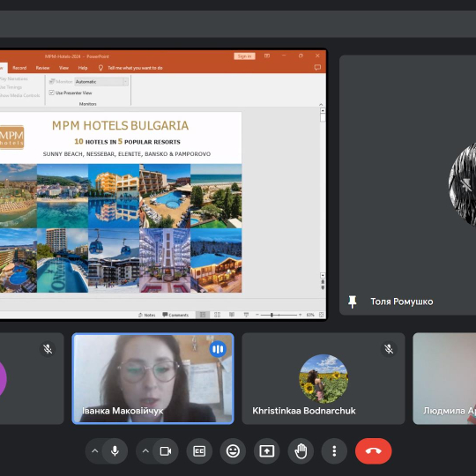Click Notes in the PowerPoint status bar
This screenshot has width=476, height=476.
147,315
